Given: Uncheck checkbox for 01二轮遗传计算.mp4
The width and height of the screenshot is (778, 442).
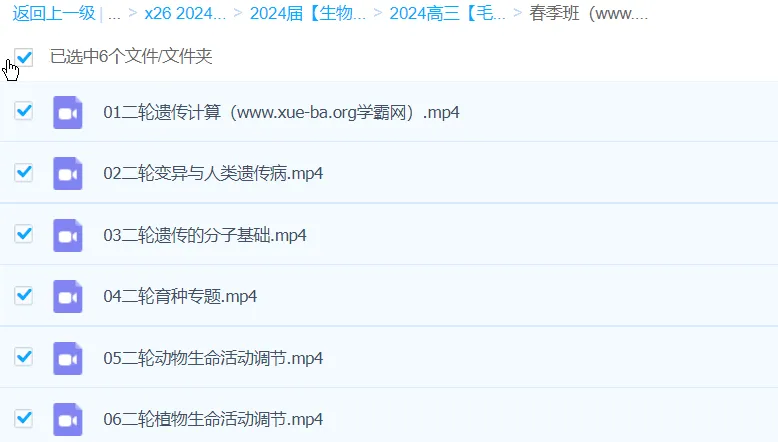Looking at the screenshot, I should coord(24,111).
